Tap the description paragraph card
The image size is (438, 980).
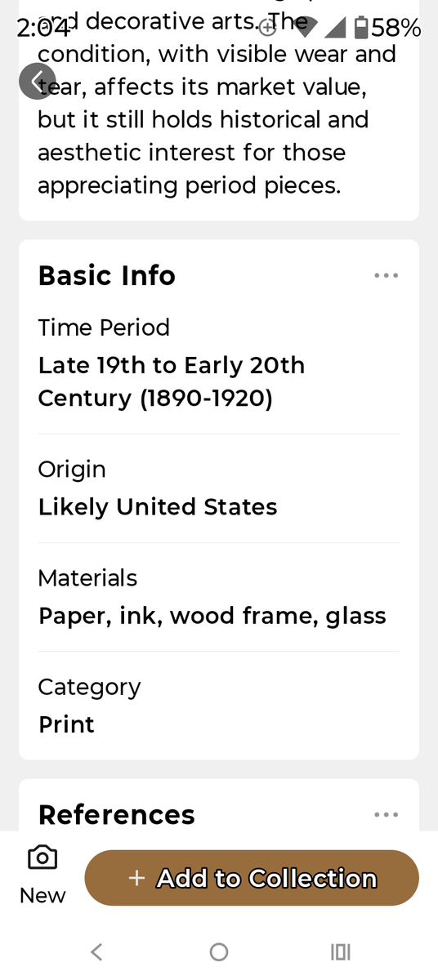(219, 110)
